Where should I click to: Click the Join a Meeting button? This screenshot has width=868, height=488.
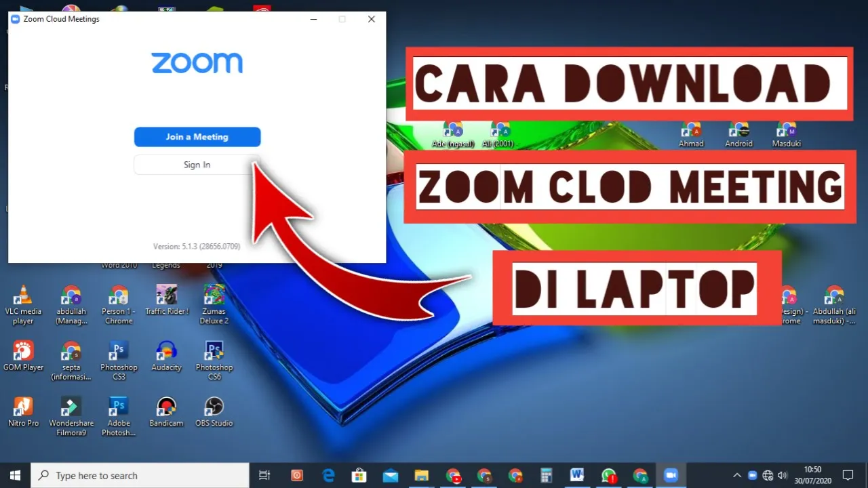click(x=197, y=137)
